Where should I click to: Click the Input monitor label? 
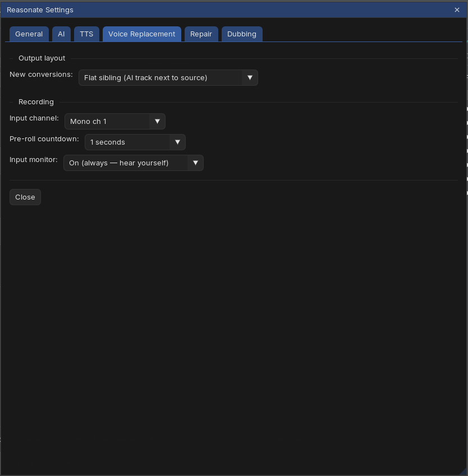coord(34,160)
